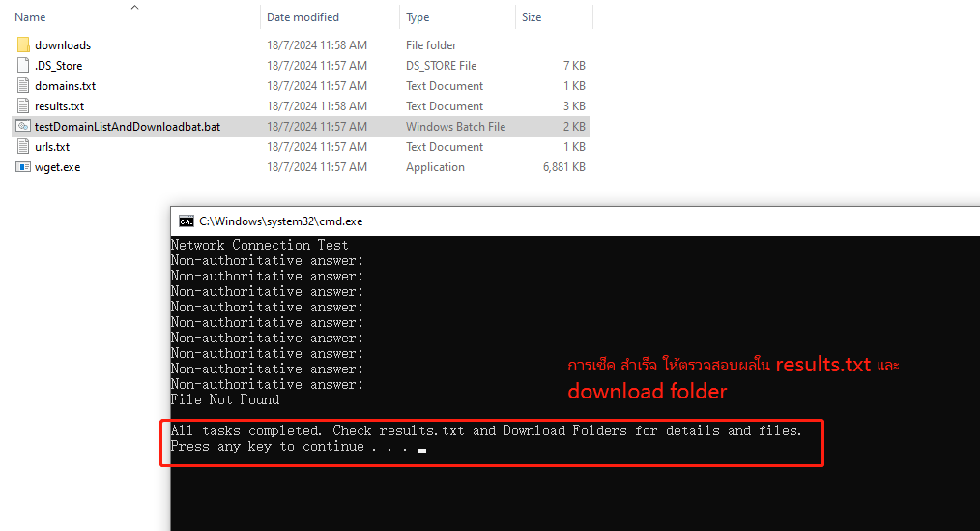Click 'Network Connection Test' line in console
This screenshot has height=531, width=980.
(259, 245)
